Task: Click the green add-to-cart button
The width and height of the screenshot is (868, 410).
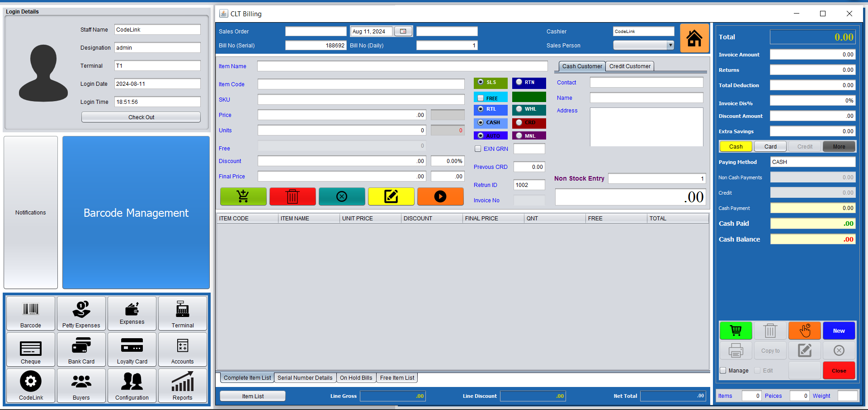Action: [243, 196]
